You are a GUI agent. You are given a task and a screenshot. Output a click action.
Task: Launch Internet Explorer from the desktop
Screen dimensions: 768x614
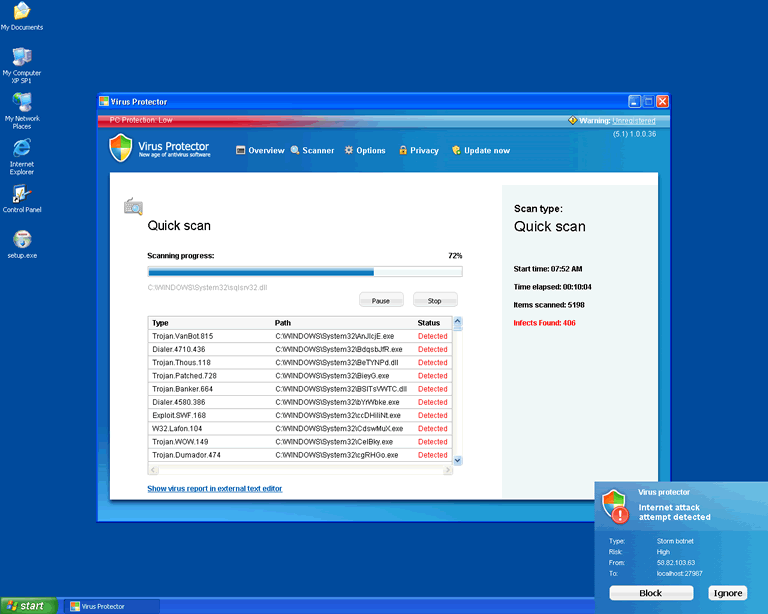point(21,149)
